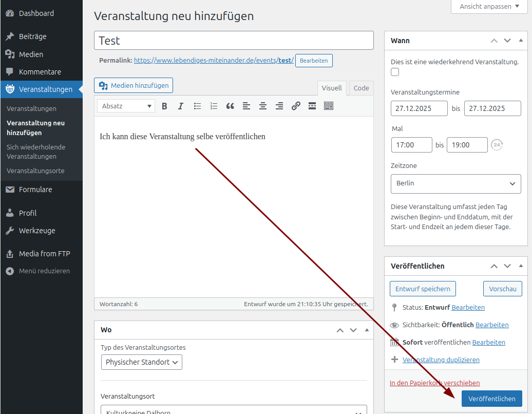
Task: Toggle bold formatting in editor toolbar
Action: point(164,106)
